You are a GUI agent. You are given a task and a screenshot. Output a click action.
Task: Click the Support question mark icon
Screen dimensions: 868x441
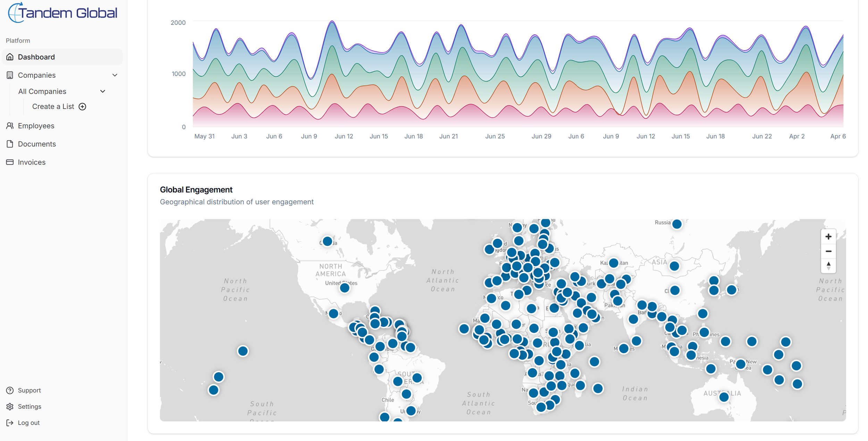[x=10, y=390]
